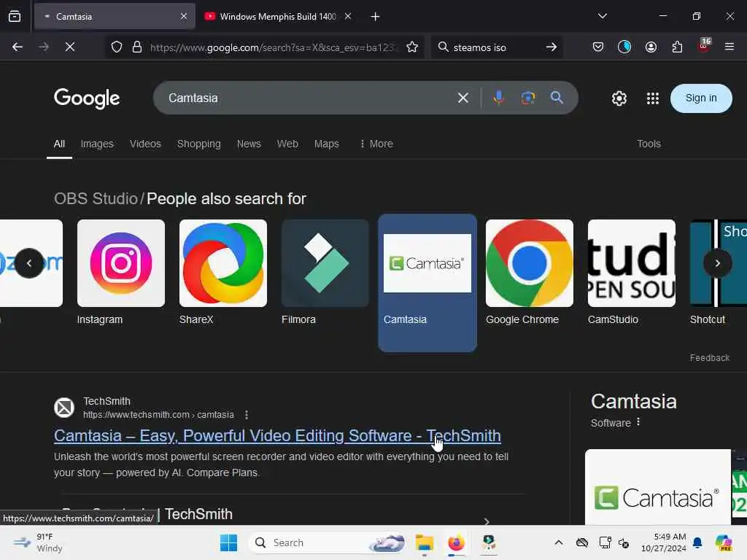Open the Copilot preview icon
The width and height of the screenshot is (747, 560).
click(724, 542)
